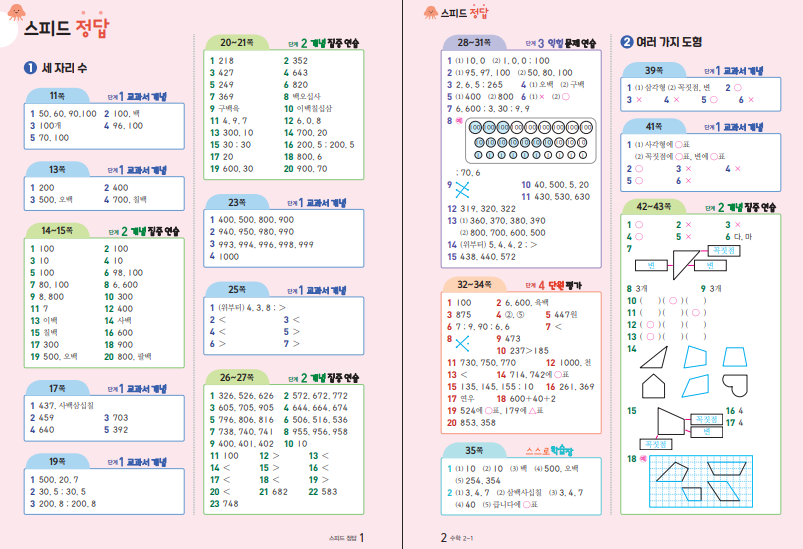Click the answer 16 200, 5 : 200, 5
The image size is (803, 549).
[x=320, y=145]
